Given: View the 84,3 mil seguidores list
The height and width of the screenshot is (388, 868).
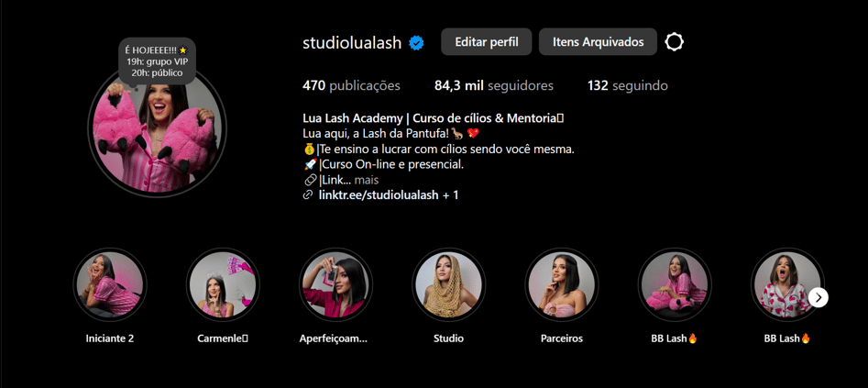Looking at the screenshot, I should coord(494,86).
